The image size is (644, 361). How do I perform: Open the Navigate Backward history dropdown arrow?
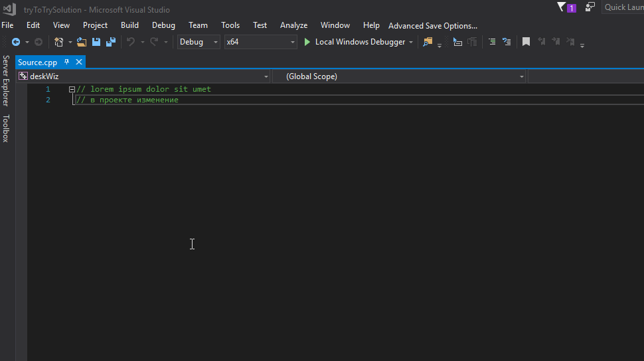pos(27,42)
